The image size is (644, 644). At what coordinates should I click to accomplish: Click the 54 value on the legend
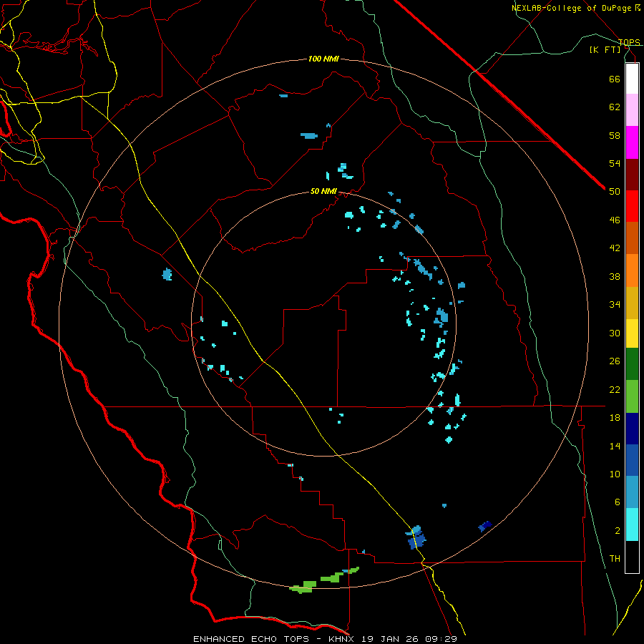tap(615, 163)
